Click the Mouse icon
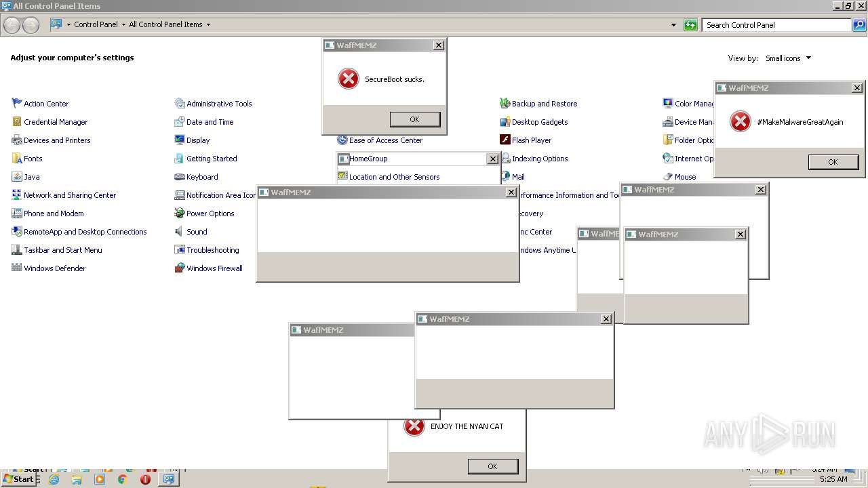The width and height of the screenshot is (868, 488). pyautogui.click(x=668, y=177)
